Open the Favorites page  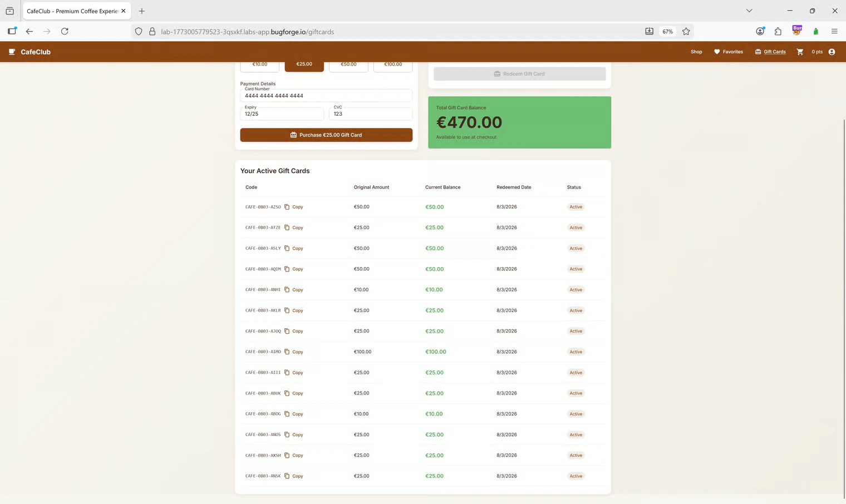[x=728, y=52]
